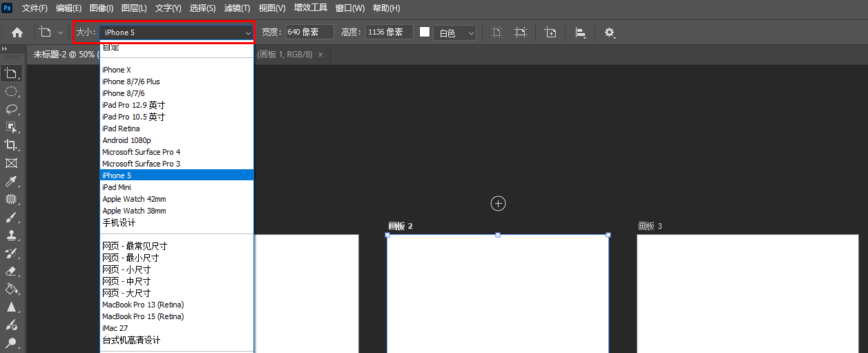This screenshot has width=868, height=353.
Task: Select the Eyedropper tool
Action: [x=11, y=181]
